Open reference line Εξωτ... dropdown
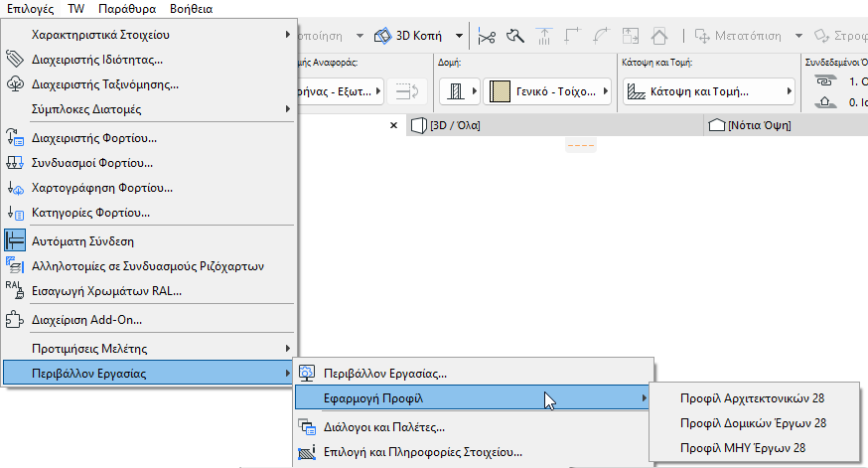This screenshot has height=468, width=868. pyautogui.click(x=341, y=91)
